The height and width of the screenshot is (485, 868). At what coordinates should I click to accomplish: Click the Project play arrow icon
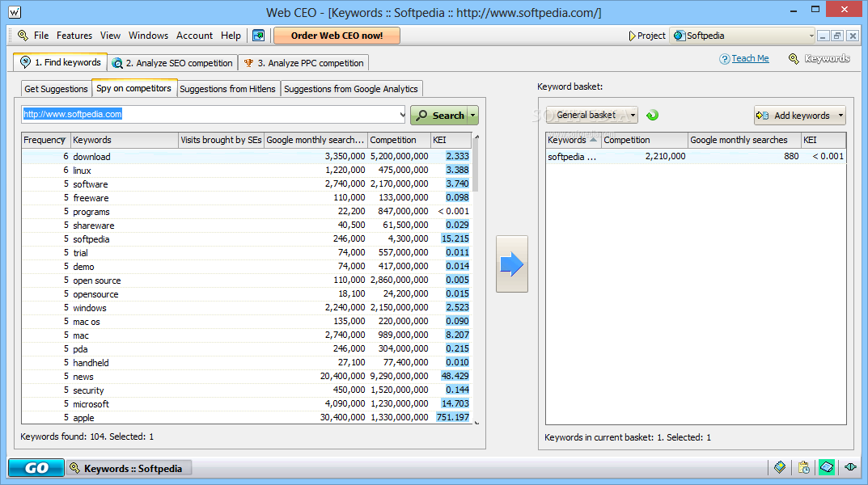pos(632,36)
